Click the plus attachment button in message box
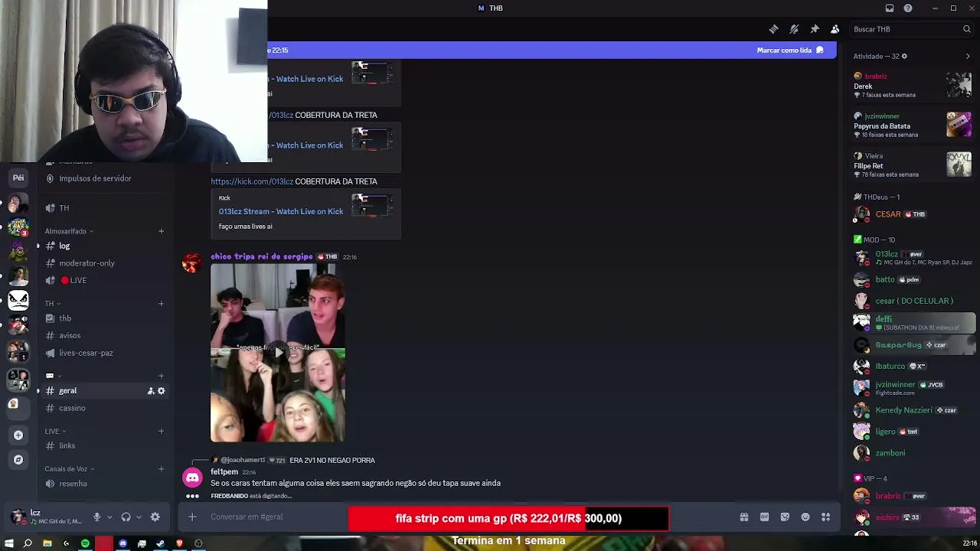The height and width of the screenshot is (551, 980). click(x=192, y=517)
